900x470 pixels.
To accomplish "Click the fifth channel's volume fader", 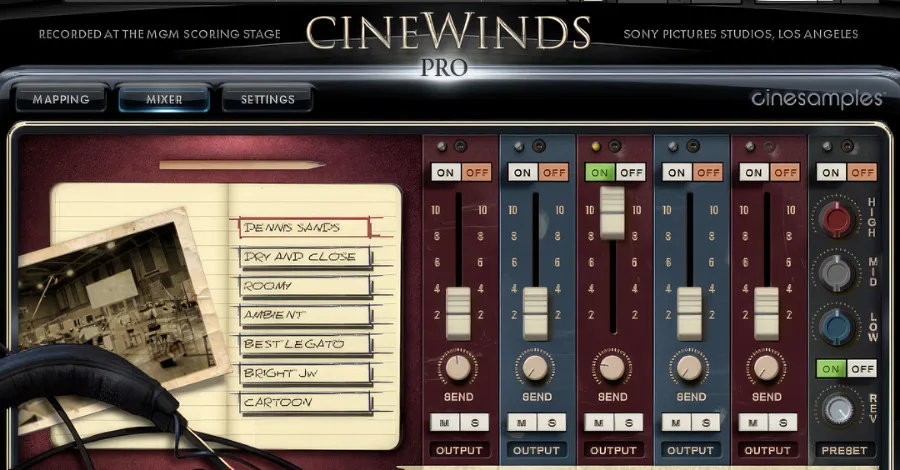I will pos(766,314).
